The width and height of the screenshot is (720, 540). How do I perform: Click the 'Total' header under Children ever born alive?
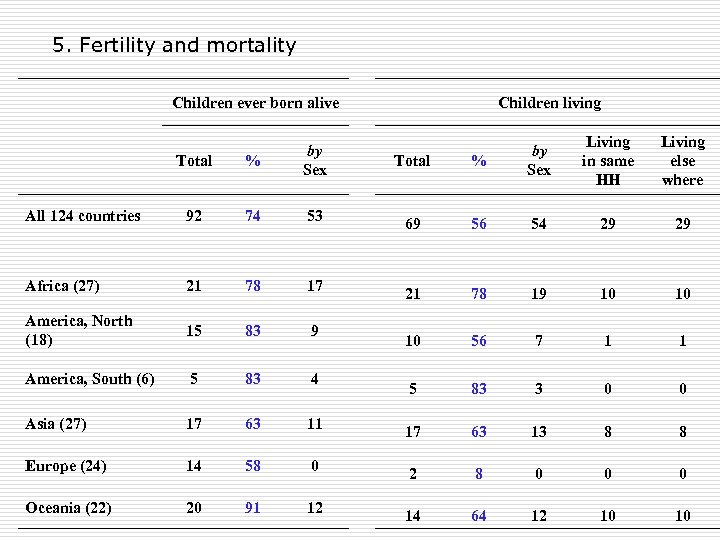[193, 160]
